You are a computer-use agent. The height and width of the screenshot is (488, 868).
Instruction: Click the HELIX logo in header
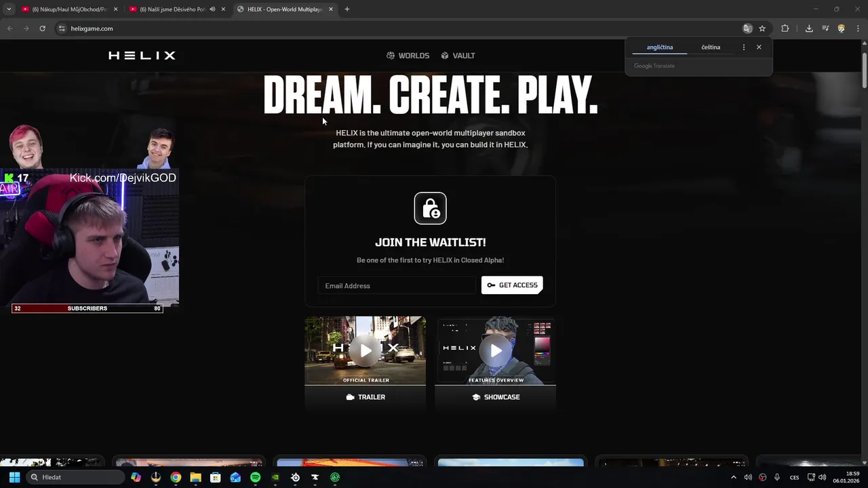142,56
